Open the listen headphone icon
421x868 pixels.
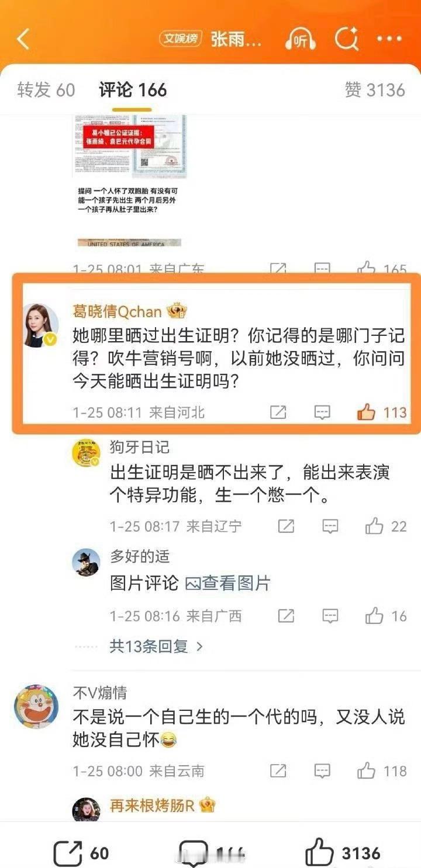(301, 39)
